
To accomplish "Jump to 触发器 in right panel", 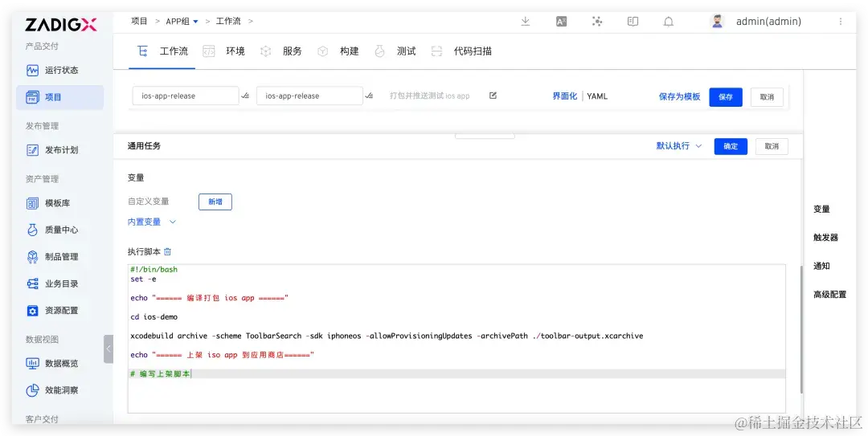I will (x=825, y=238).
